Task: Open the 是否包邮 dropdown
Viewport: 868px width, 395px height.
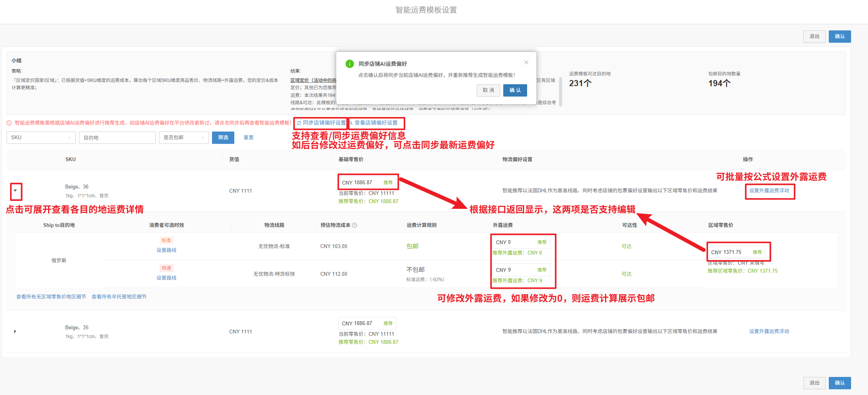Action: [x=184, y=138]
